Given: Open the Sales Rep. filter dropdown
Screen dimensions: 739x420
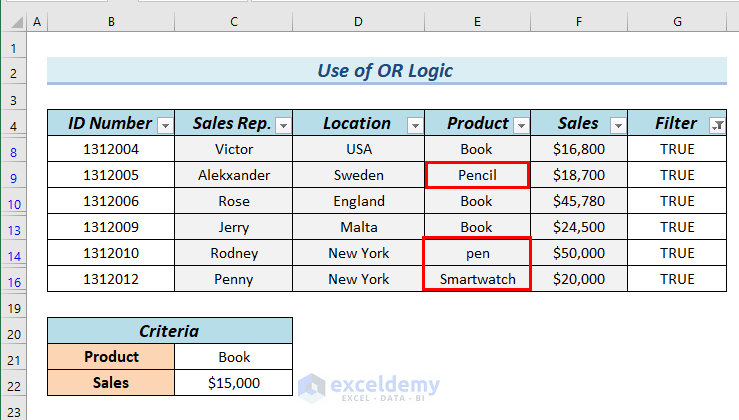Looking at the screenshot, I should tap(283, 125).
